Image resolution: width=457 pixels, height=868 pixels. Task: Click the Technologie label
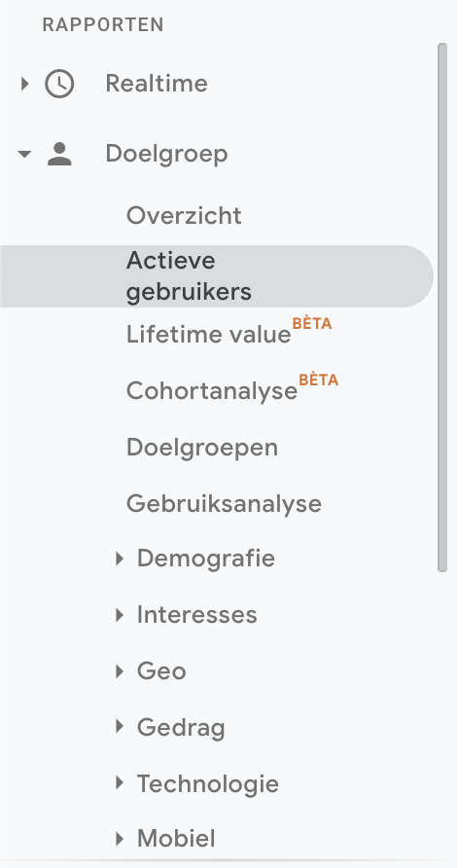207,783
